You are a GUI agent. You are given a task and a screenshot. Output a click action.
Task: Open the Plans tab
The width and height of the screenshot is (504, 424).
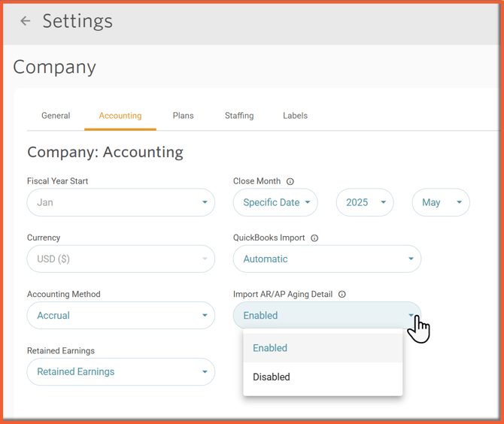pyautogui.click(x=183, y=116)
